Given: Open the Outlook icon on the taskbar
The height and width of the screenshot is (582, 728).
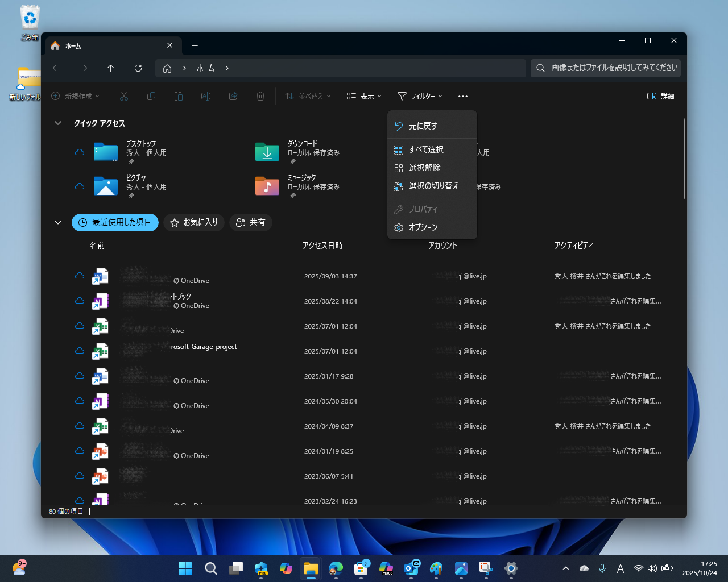Looking at the screenshot, I should [411, 568].
